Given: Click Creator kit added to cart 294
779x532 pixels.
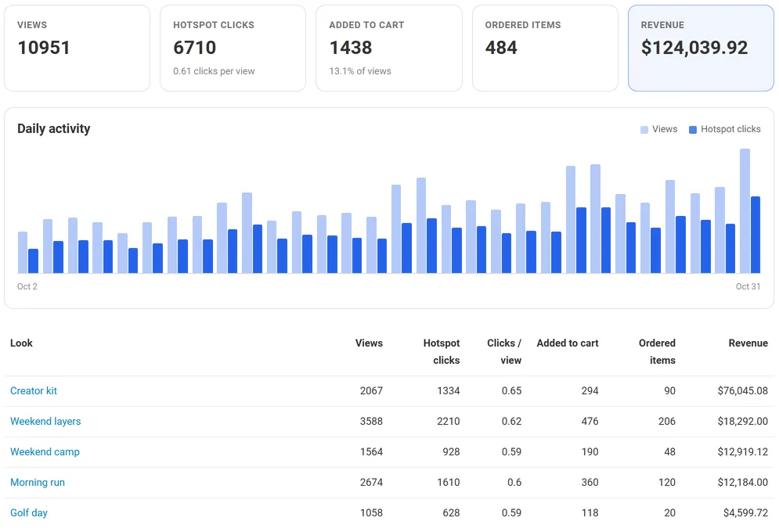Looking at the screenshot, I should (x=590, y=390).
